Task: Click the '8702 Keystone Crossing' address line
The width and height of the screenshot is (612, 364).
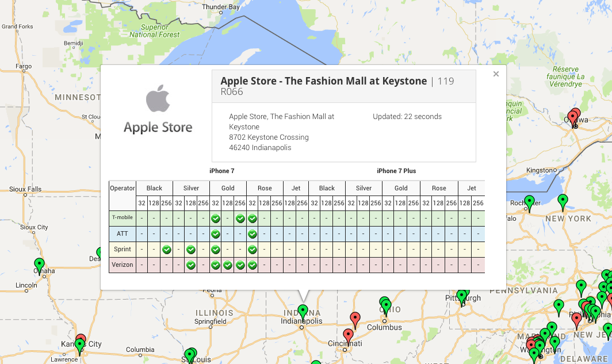Action: click(x=269, y=137)
